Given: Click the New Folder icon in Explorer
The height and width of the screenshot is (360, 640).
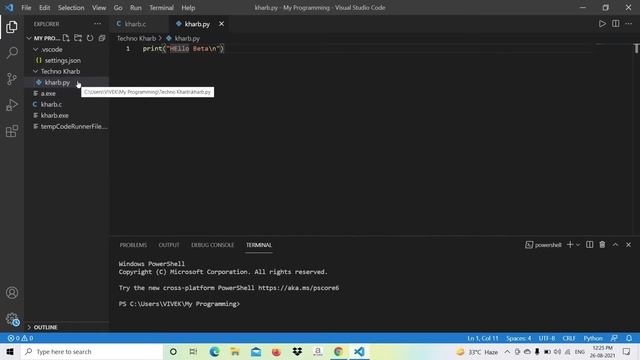Looking at the screenshot, I should 78,38.
